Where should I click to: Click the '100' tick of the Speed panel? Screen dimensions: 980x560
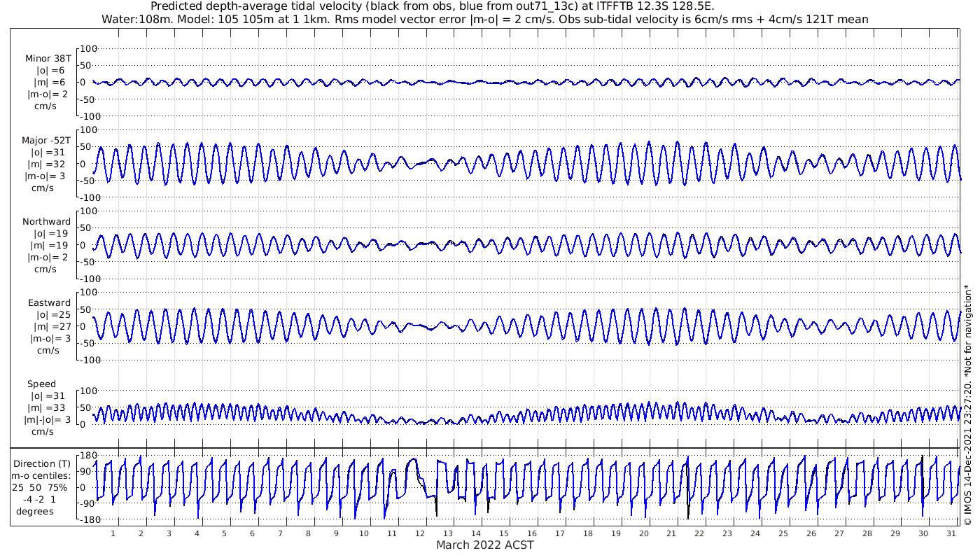point(89,391)
